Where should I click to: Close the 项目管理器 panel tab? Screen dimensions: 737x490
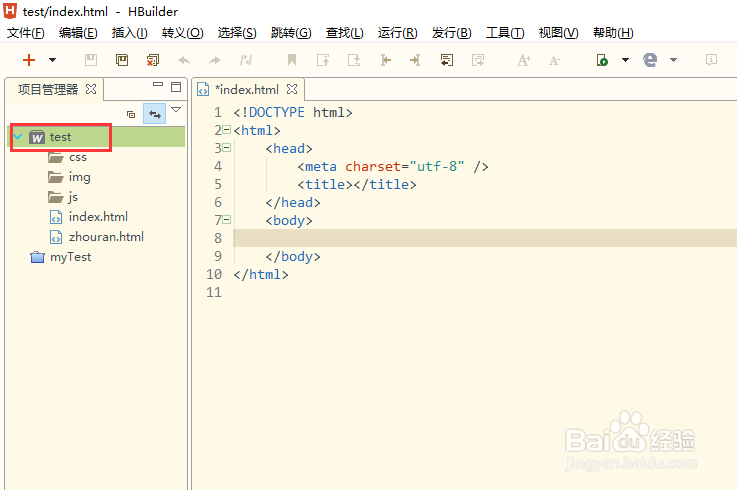tap(91, 89)
